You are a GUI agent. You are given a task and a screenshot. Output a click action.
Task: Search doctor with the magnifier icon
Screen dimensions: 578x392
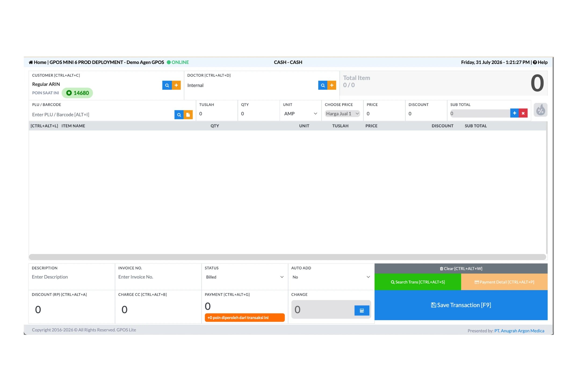tap(323, 85)
